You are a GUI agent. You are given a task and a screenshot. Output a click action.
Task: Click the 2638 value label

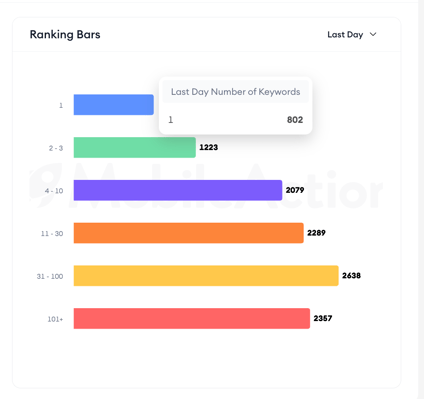coord(351,275)
